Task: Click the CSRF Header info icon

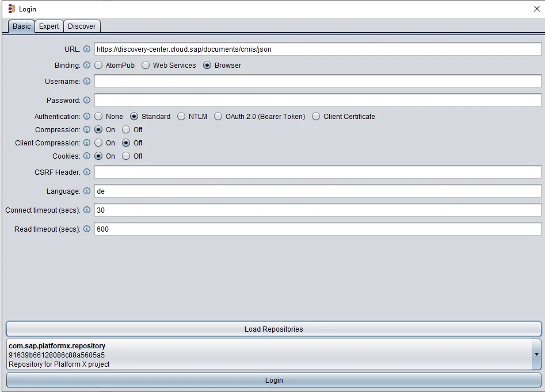Action: [87, 172]
